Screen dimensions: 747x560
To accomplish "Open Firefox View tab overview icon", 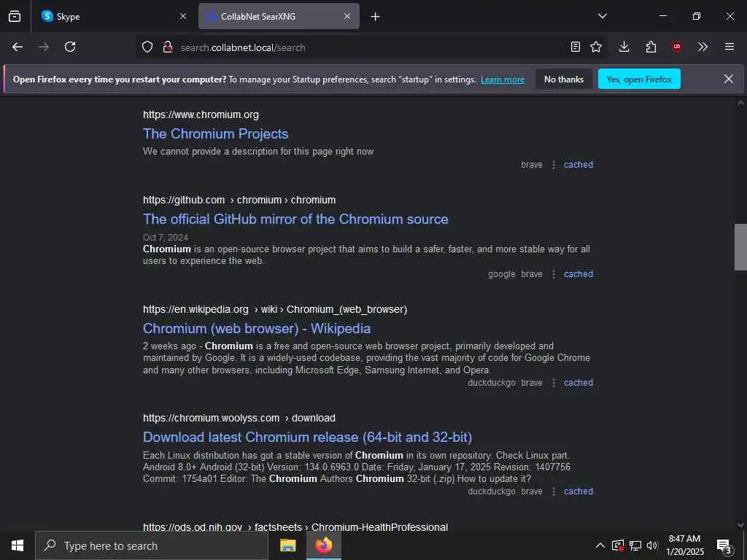I will [x=15, y=16].
